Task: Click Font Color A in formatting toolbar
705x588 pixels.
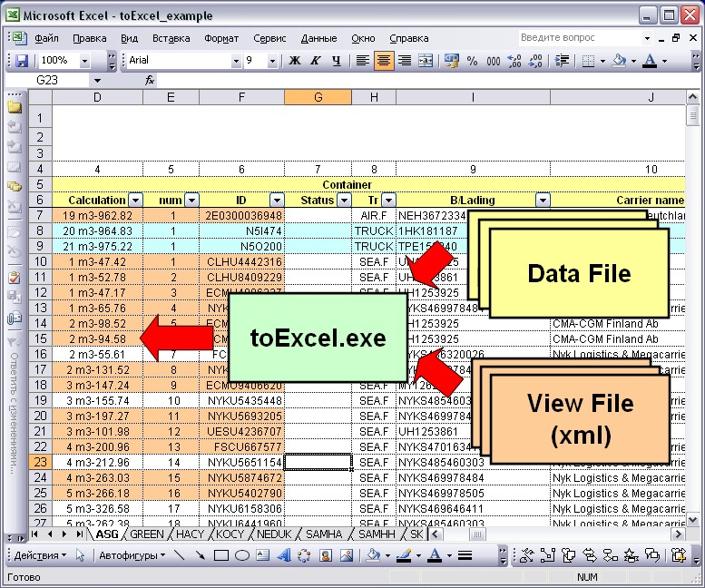Action: pyautogui.click(x=650, y=60)
